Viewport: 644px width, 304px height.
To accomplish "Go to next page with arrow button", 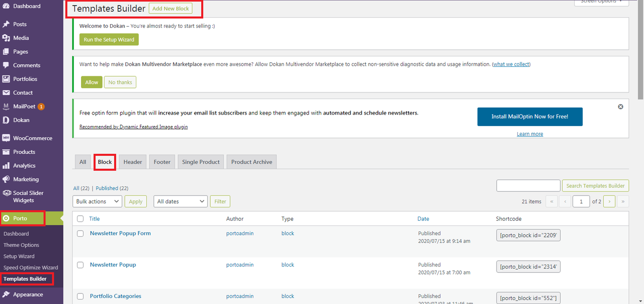I will point(609,201).
